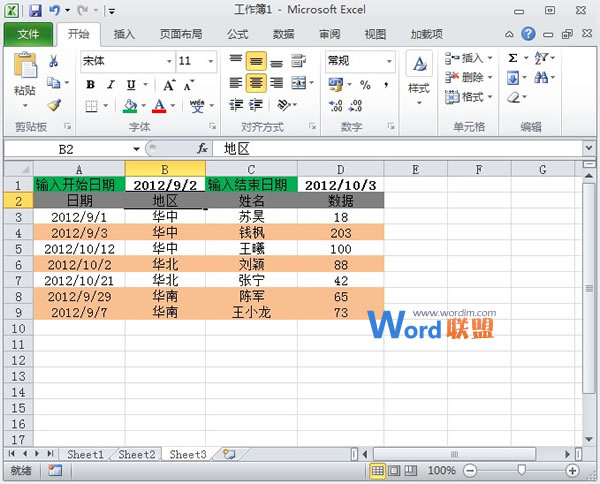Image resolution: width=600 pixels, height=484 pixels.
Task: Expand the number format dropdown (常规)
Action: click(x=389, y=61)
